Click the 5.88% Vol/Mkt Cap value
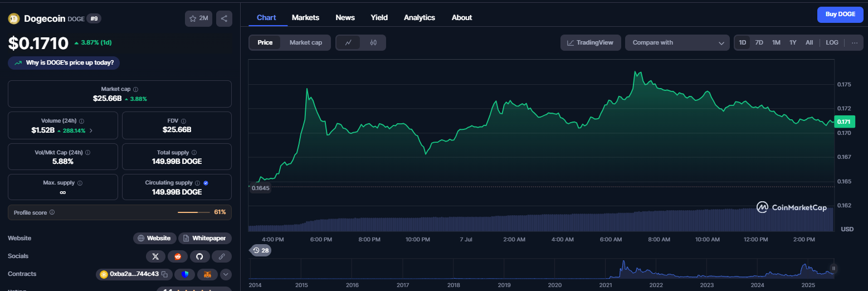Screen dimensions: 868x291 click(x=63, y=161)
